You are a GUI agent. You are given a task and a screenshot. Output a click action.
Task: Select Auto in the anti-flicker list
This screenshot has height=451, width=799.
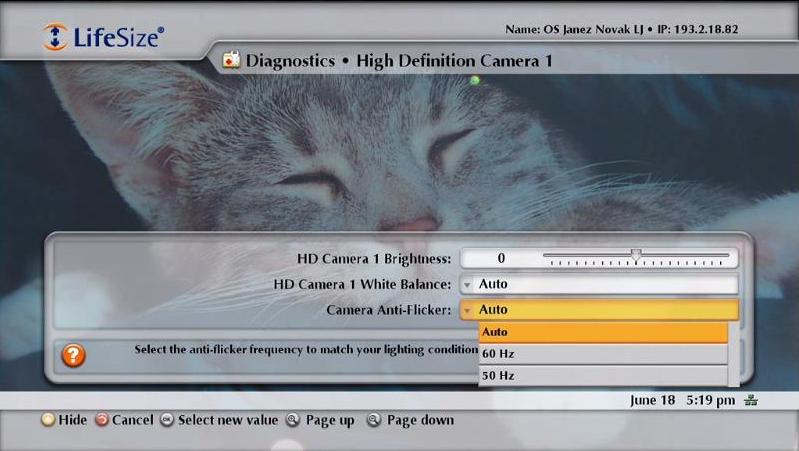[603, 332]
